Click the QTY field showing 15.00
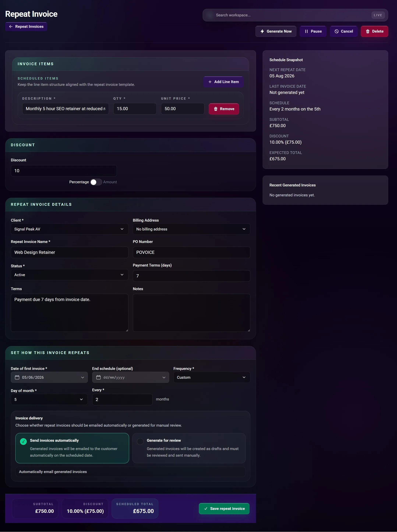 135,109
